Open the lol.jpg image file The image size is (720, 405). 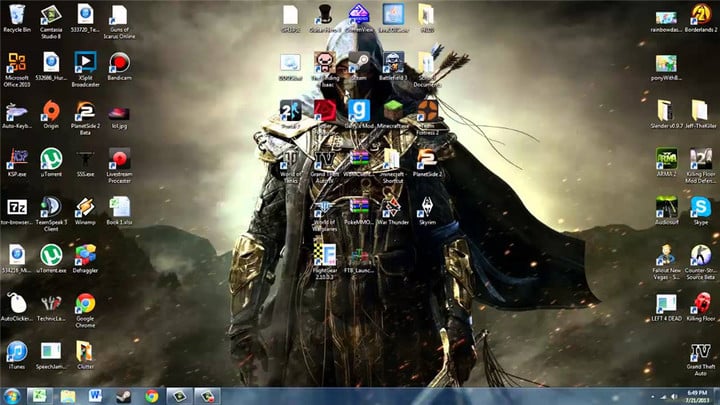[119, 117]
